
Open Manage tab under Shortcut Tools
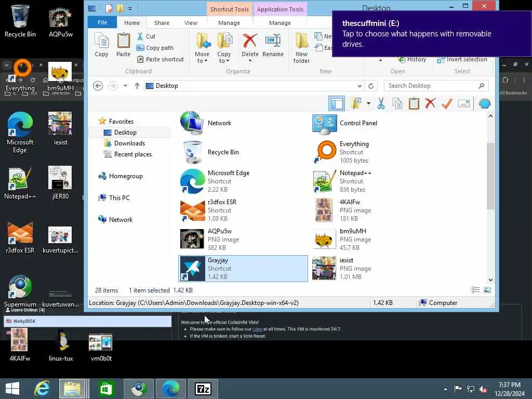click(x=229, y=23)
